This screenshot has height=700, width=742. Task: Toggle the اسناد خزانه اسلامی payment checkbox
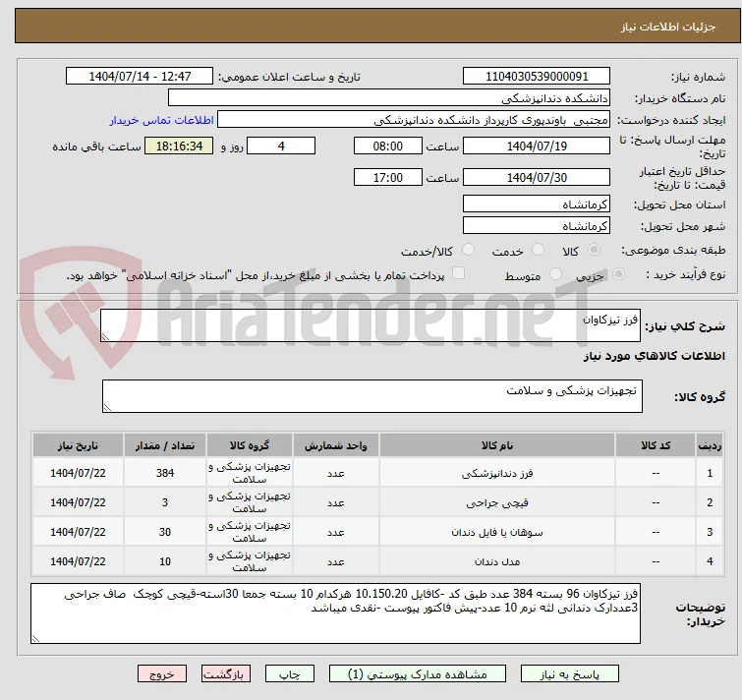(x=459, y=273)
